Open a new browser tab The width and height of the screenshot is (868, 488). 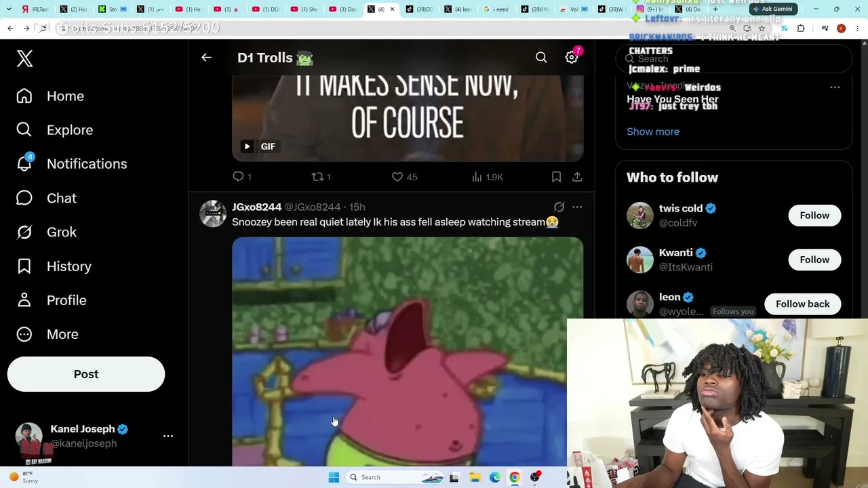(x=715, y=9)
